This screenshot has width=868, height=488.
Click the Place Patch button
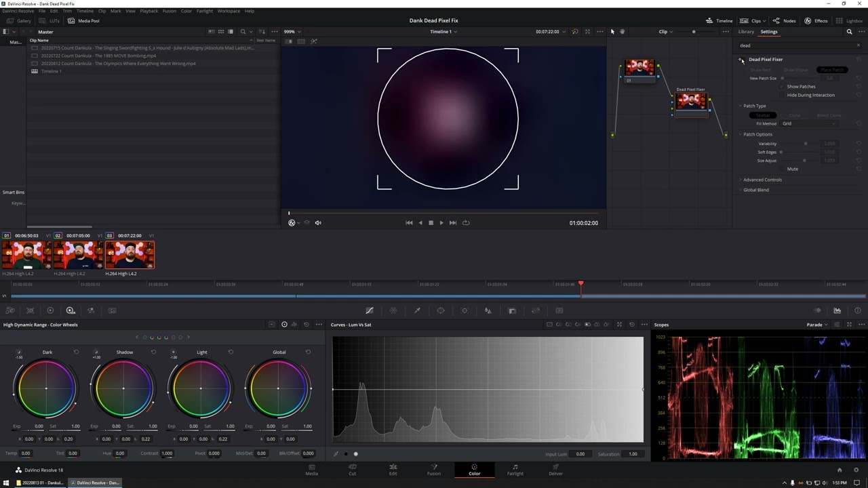point(831,70)
